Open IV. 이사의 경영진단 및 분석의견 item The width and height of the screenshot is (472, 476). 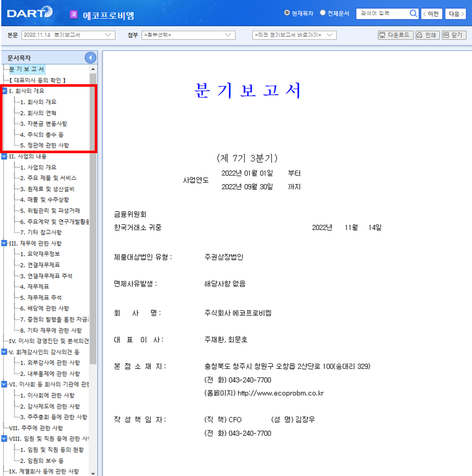click(49, 341)
